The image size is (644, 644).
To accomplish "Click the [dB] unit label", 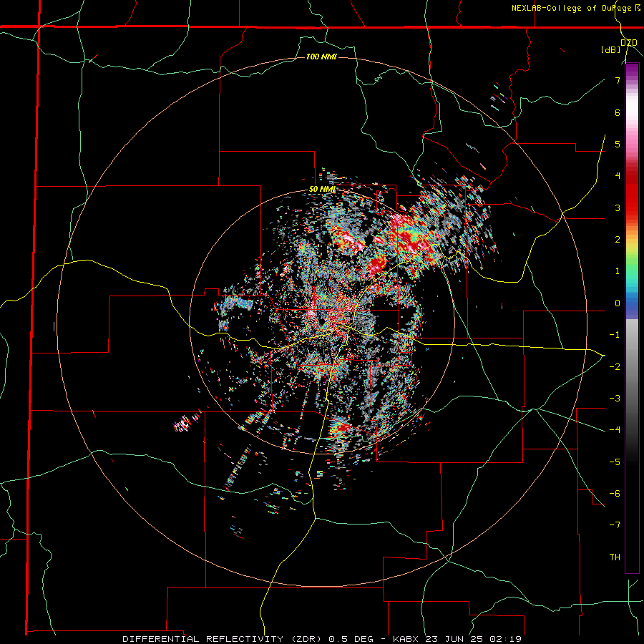I will pos(611,49).
